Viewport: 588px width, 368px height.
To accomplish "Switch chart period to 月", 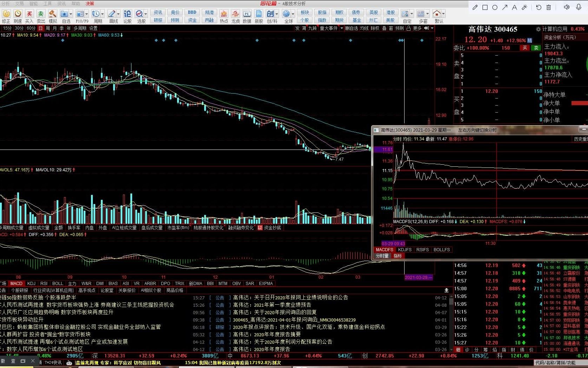I will 54,28.
